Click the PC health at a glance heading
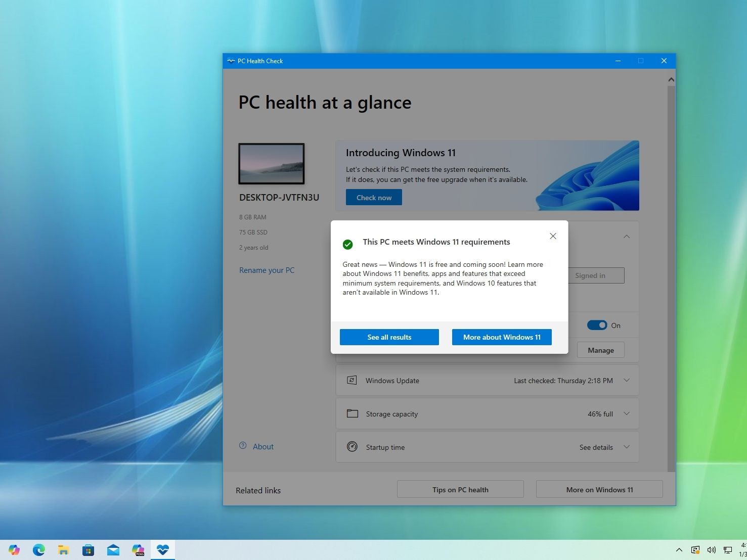747x560 pixels. [325, 103]
